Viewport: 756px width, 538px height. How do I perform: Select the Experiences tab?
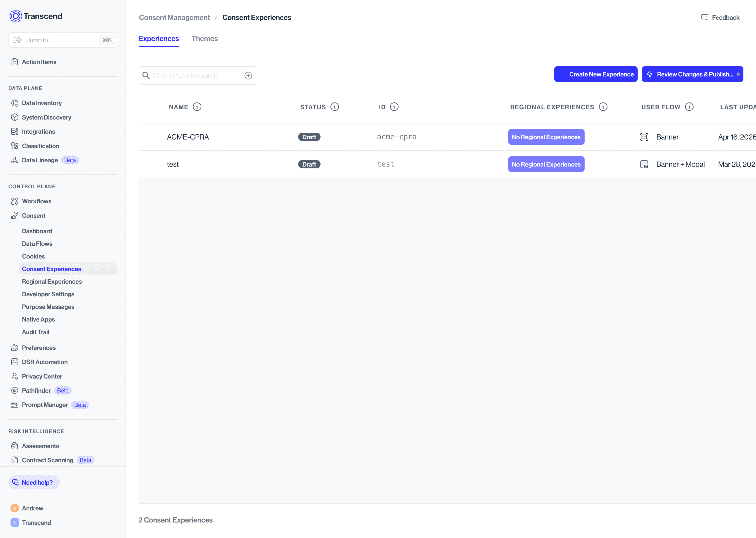point(159,39)
